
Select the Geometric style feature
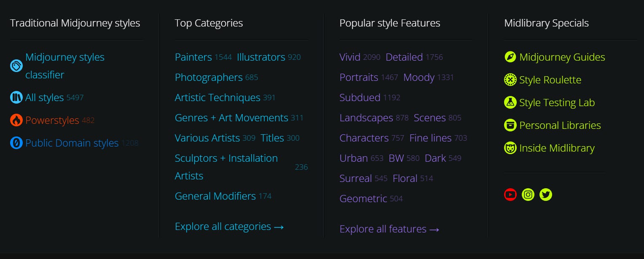363,199
